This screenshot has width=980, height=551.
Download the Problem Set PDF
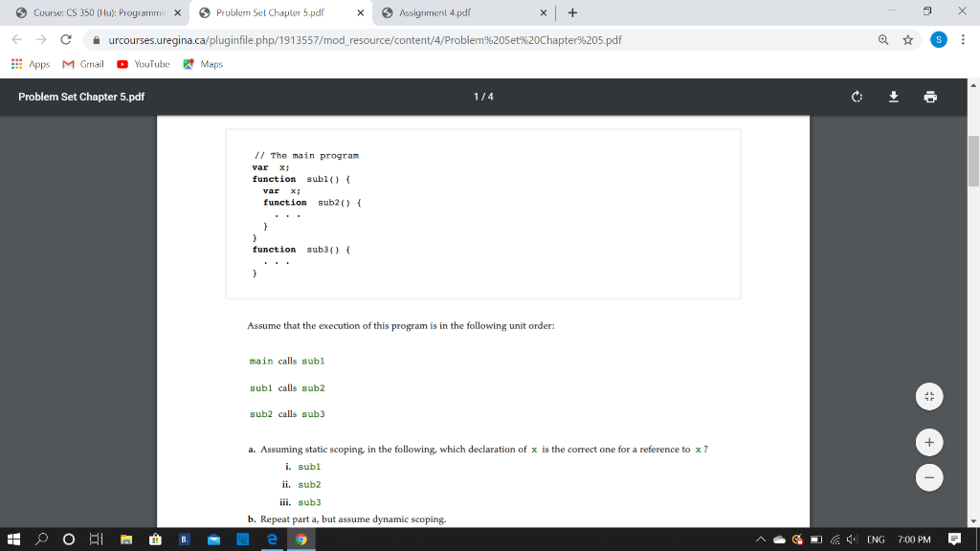(x=893, y=97)
